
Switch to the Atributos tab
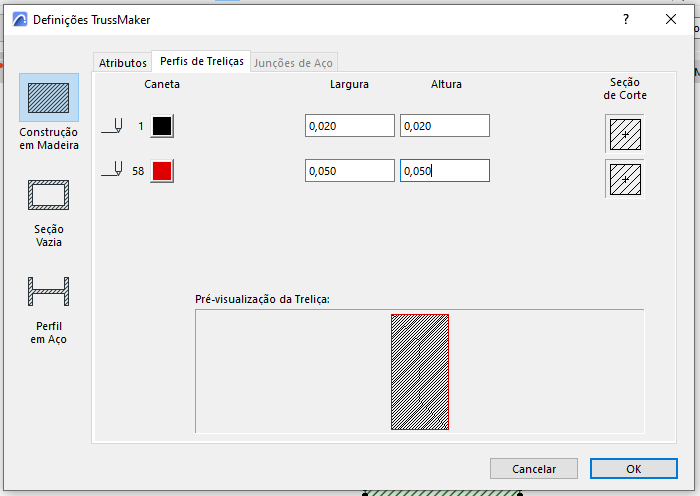click(123, 63)
